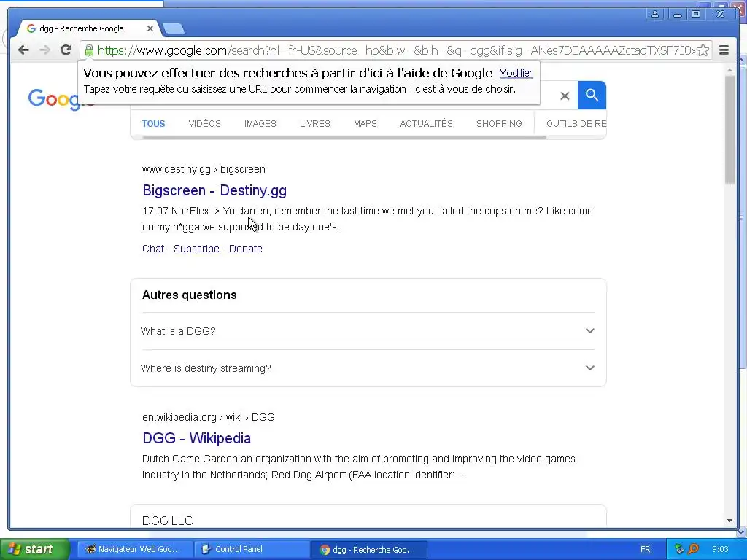
Task: Click scrollbar up arrow
Action: (729, 70)
